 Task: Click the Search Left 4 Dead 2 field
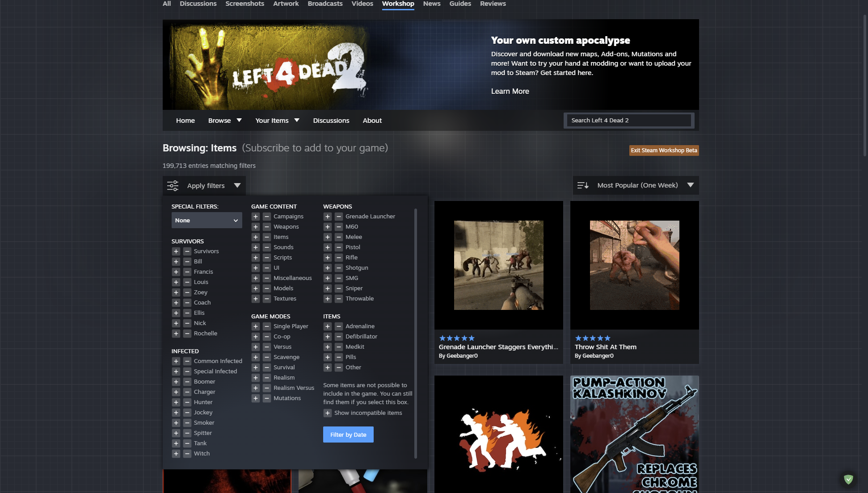(x=628, y=121)
